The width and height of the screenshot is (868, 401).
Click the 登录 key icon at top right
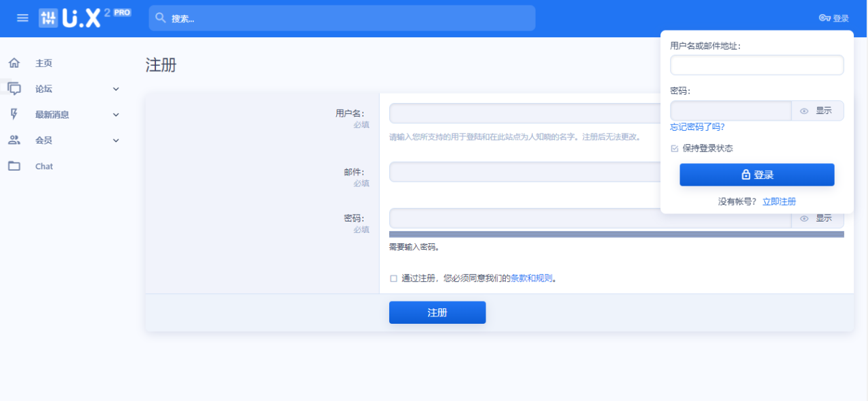coord(823,18)
